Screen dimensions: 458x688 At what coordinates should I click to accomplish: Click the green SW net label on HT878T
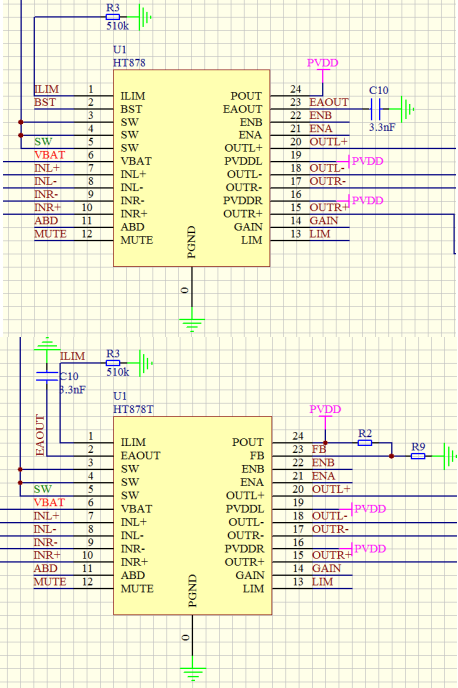[43, 489]
